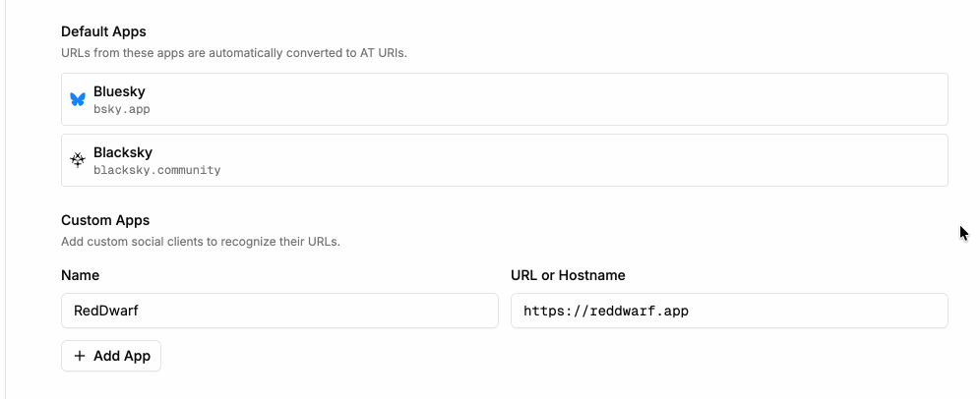This screenshot has height=399, width=980.
Task: Click the URL field with https://reddwarf.app
Action: coord(729,311)
